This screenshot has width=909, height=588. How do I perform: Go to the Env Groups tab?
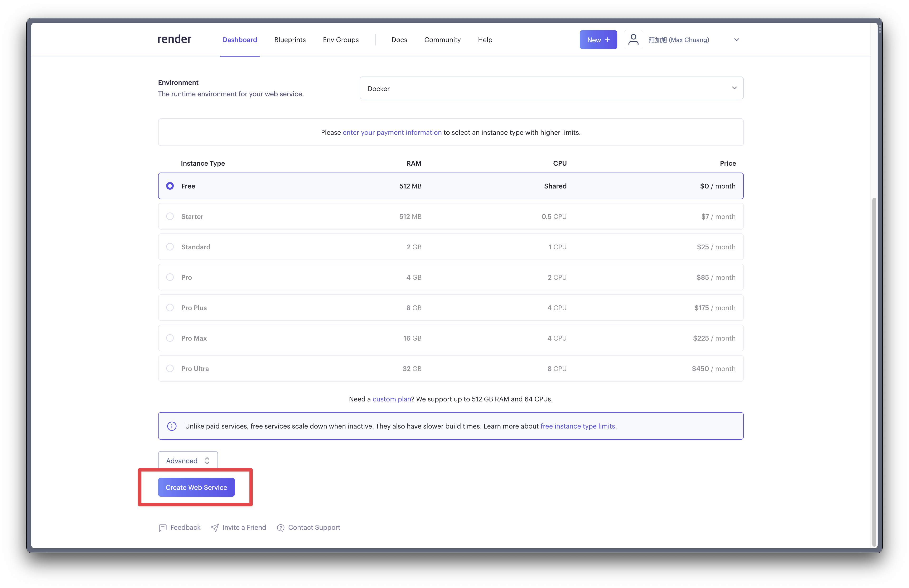[x=341, y=40]
